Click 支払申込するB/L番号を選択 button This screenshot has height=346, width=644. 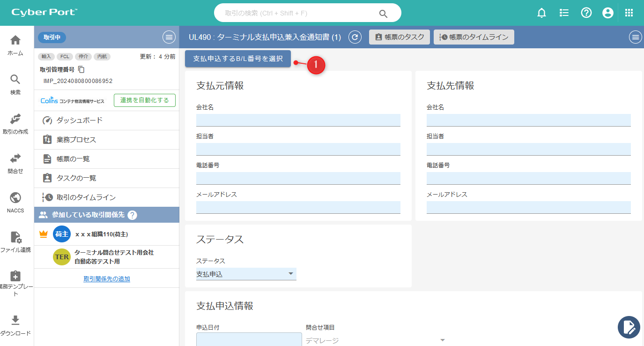click(x=238, y=59)
